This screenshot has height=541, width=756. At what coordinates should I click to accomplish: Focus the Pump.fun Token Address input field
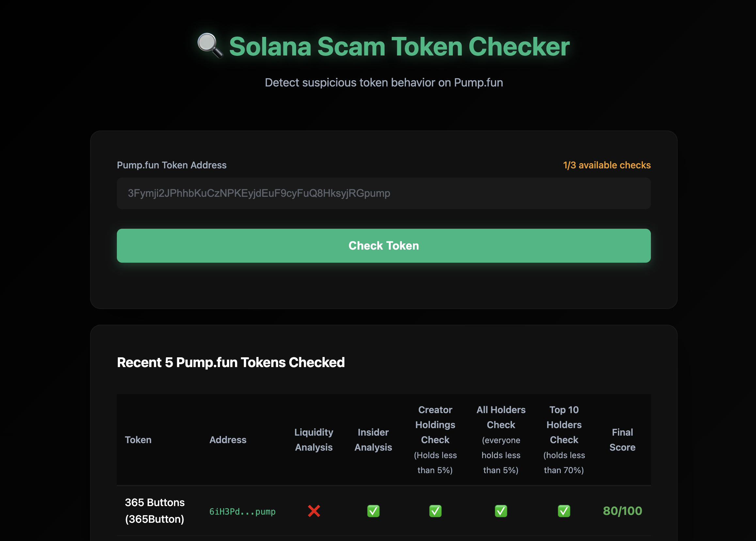384,193
